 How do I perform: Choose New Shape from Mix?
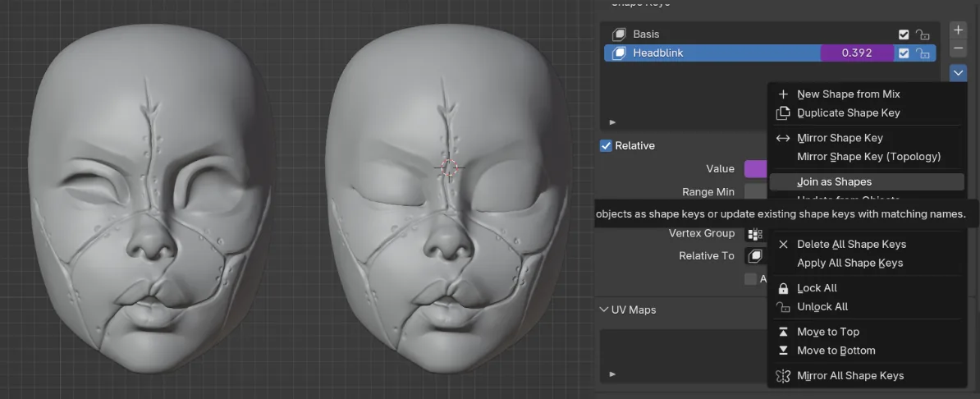pyautogui.click(x=867, y=94)
